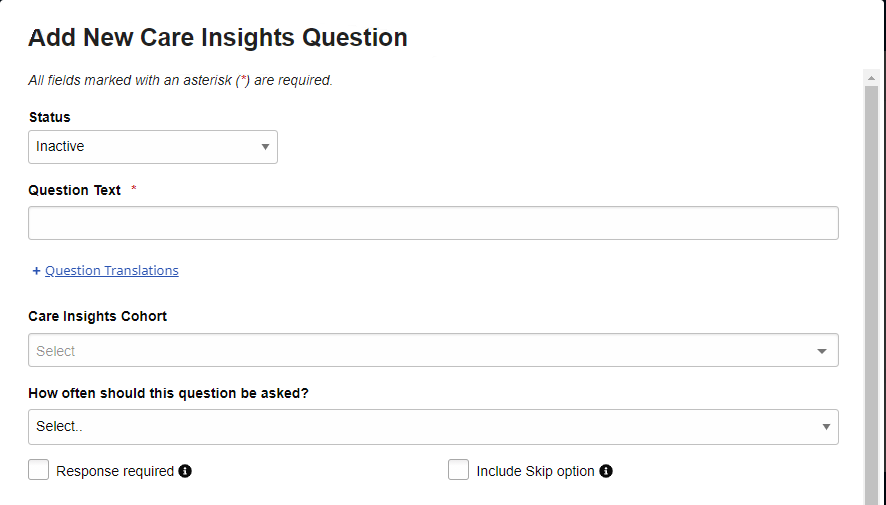The width and height of the screenshot is (886, 505).
Task: Check the Include Skip option box
Action: tap(459, 470)
